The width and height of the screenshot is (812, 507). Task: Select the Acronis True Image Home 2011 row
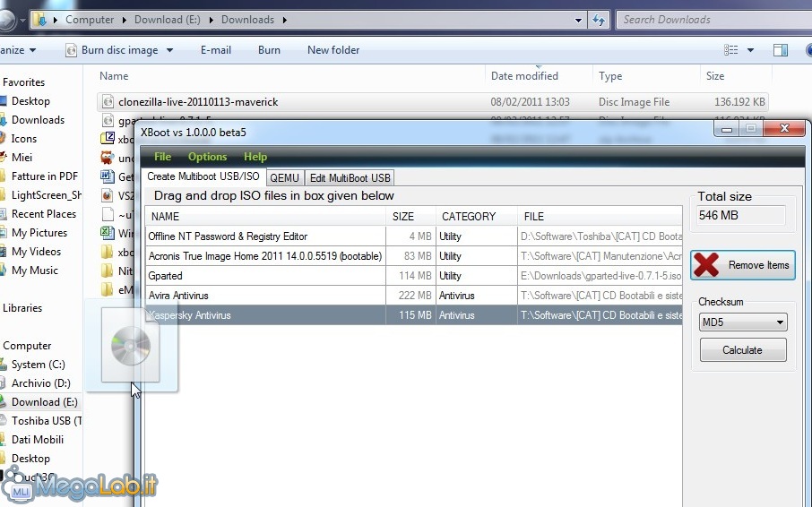pos(414,256)
